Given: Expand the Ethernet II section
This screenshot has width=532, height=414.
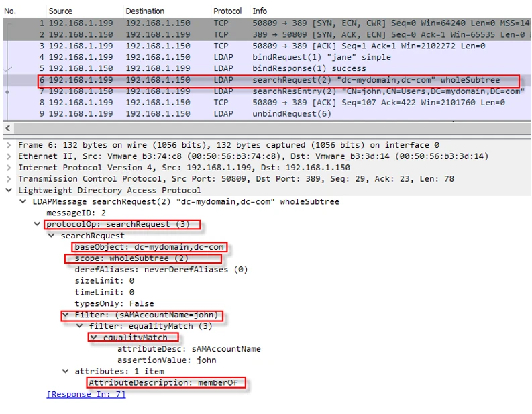Looking at the screenshot, I should tap(8, 156).
